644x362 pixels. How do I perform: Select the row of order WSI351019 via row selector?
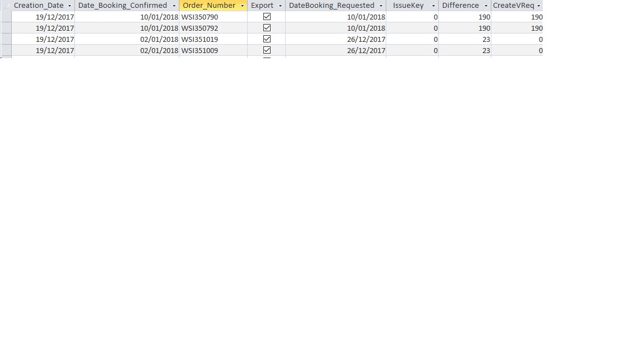point(6,39)
